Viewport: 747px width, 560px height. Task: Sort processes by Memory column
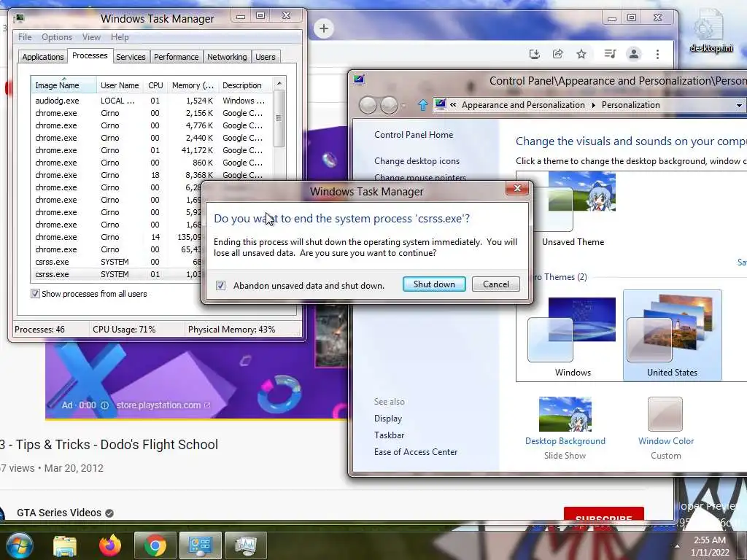(193, 85)
